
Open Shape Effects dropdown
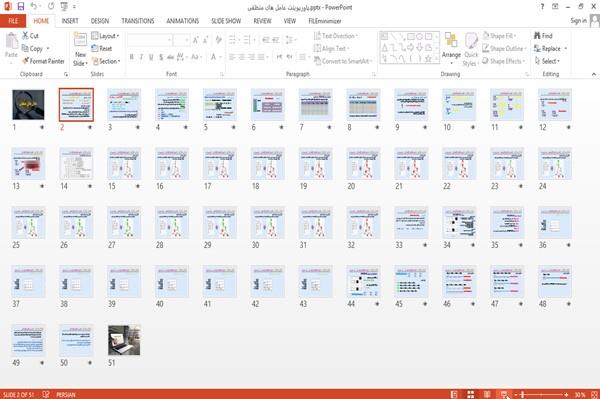pyautogui.click(x=503, y=61)
